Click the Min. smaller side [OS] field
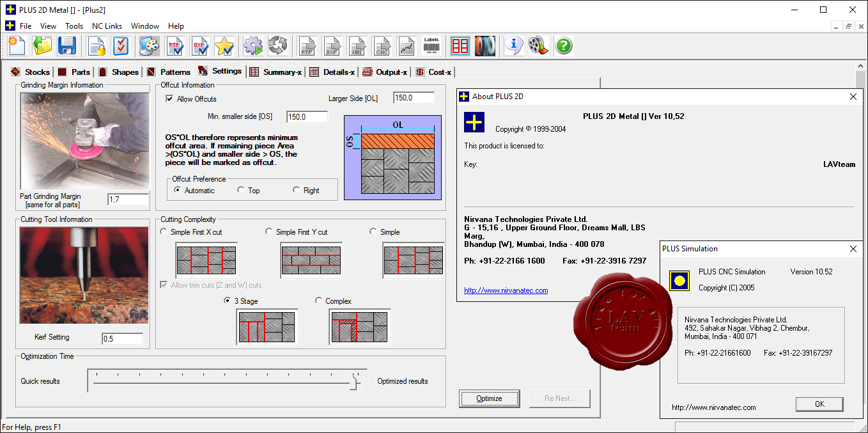868x433 pixels. pyautogui.click(x=307, y=117)
